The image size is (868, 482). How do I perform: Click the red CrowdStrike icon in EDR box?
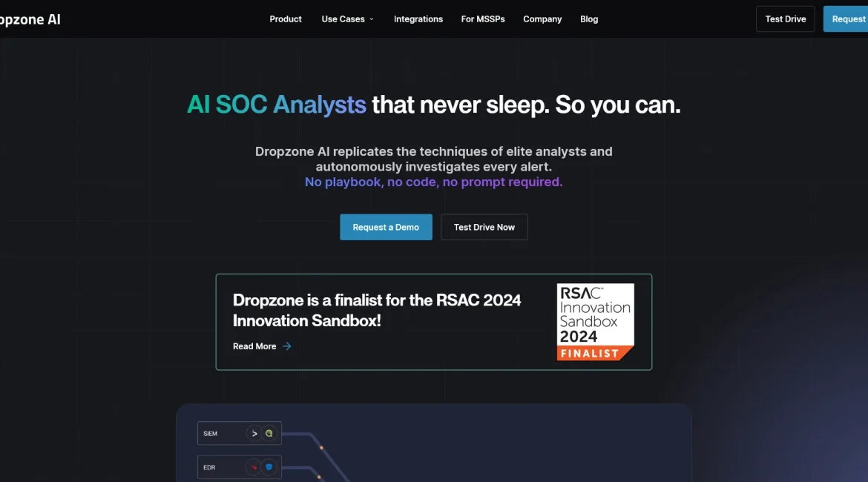[254, 468]
